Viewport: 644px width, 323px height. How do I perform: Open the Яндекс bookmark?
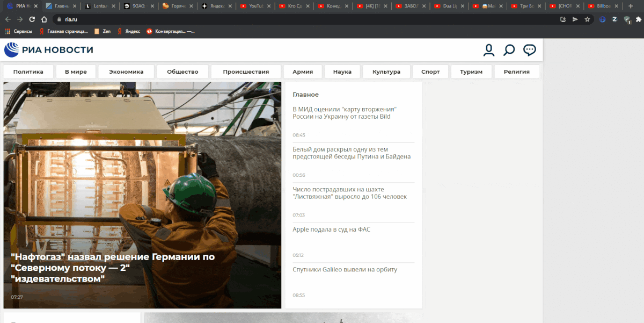pos(129,31)
